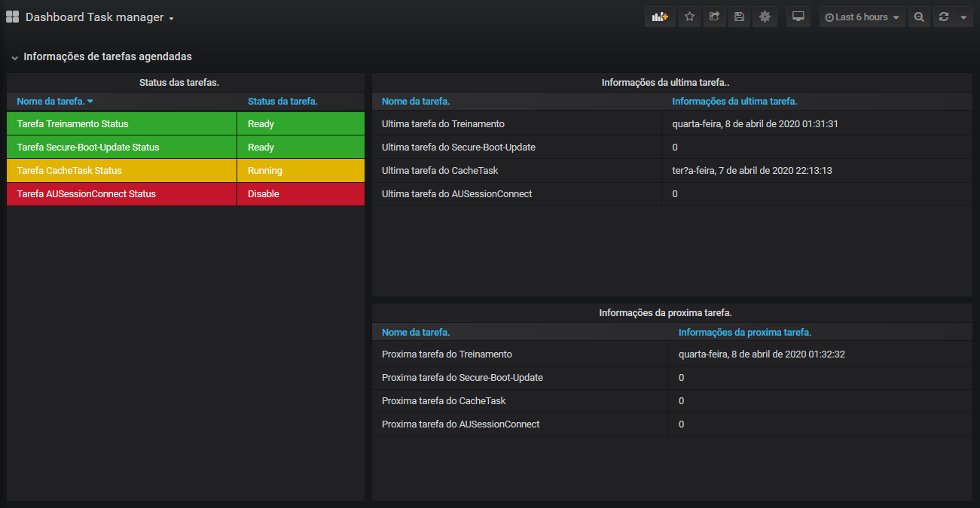Sort by Nome da tarefa in status table
This screenshot has width=980, height=508.
pyautogui.click(x=50, y=101)
